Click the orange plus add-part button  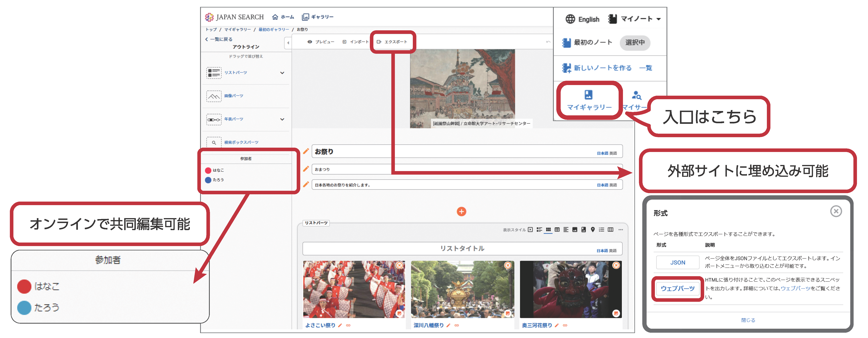tap(461, 212)
